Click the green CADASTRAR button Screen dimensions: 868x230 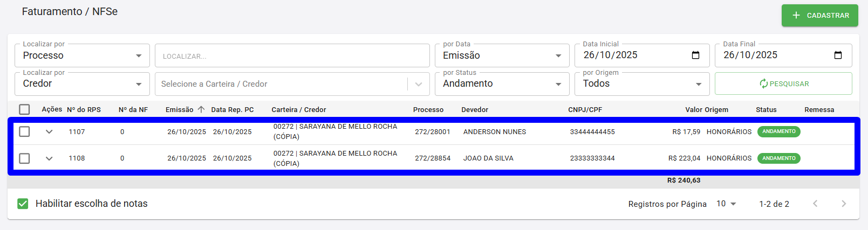(820, 16)
